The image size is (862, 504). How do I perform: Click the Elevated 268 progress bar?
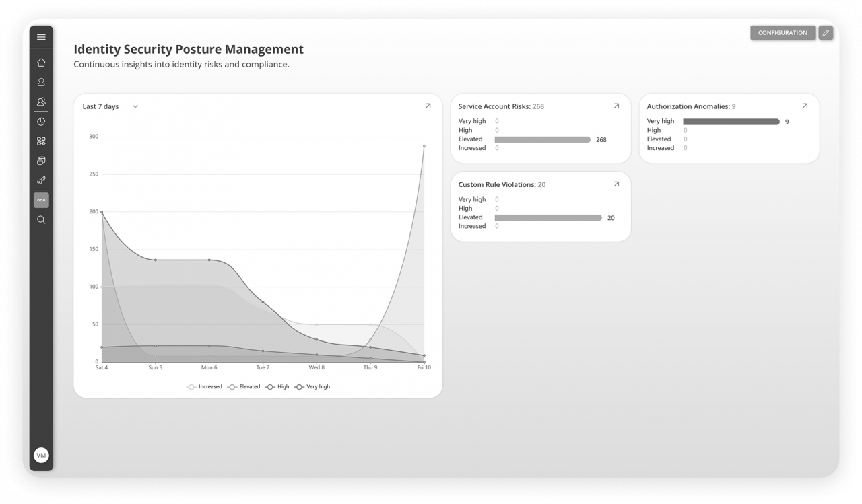(x=542, y=139)
